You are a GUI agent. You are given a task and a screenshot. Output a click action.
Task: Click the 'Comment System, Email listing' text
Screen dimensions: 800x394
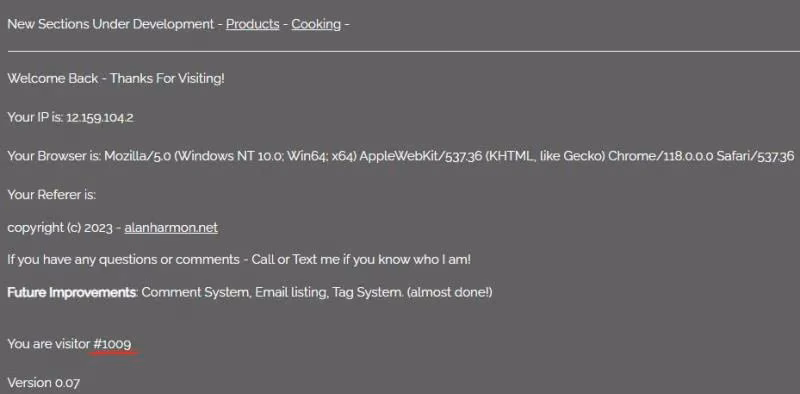click(235, 292)
